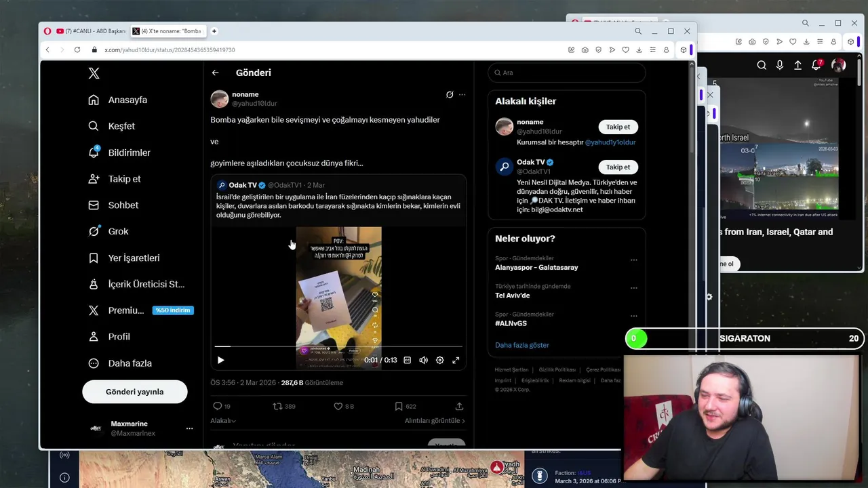868x488 pixels.
Task: Go back with the Gönderi arrow
Action: click(x=215, y=73)
